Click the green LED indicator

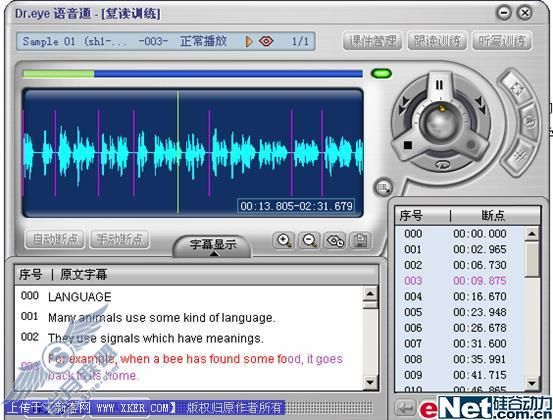pos(381,74)
